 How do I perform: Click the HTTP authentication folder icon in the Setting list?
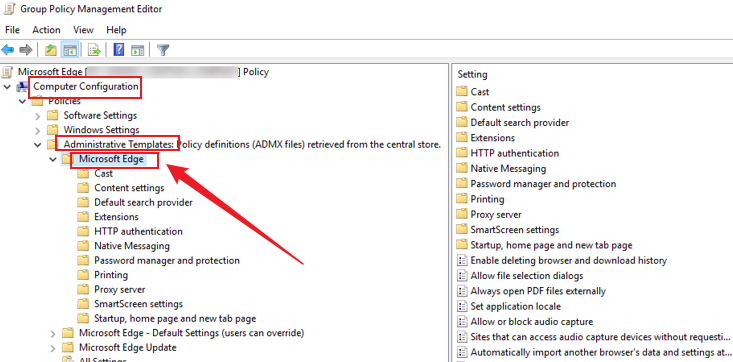click(462, 153)
